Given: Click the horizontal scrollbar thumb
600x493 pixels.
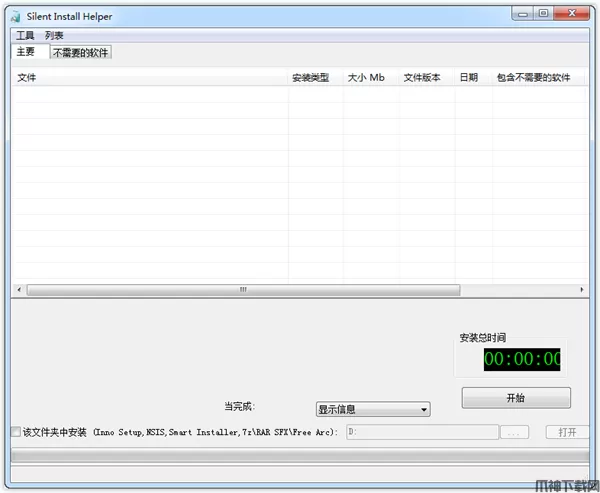Looking at the screenshot, I should (x=243, y=290).
